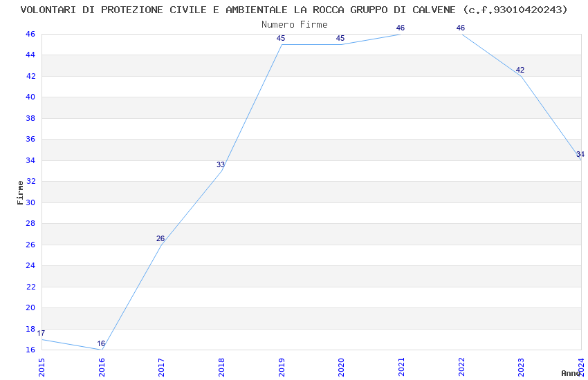
Task: Click the 2020 x-axis tick label
Action: point(341,368)
